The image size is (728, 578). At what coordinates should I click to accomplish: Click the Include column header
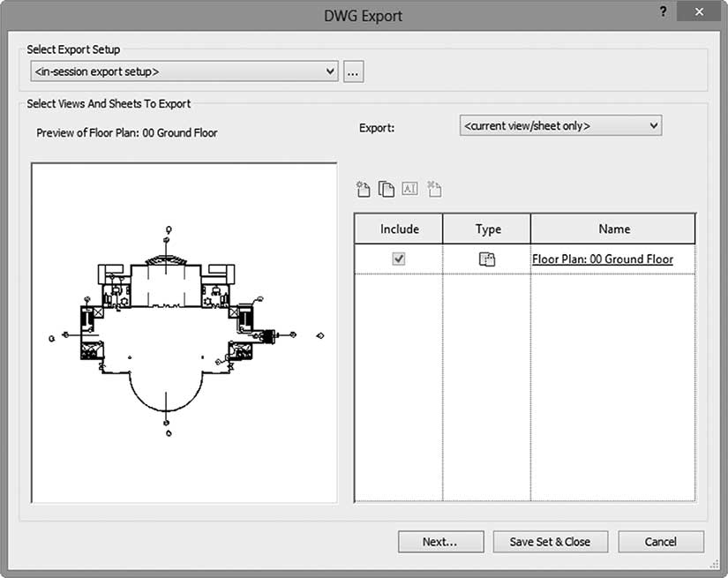click(x=399, y=229)
